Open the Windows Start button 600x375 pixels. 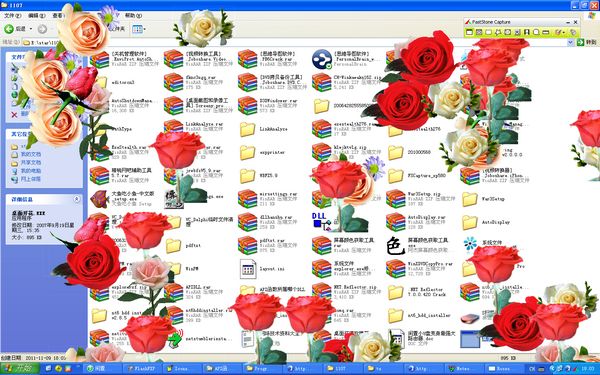pyautogui.click(x=20, y=368)
